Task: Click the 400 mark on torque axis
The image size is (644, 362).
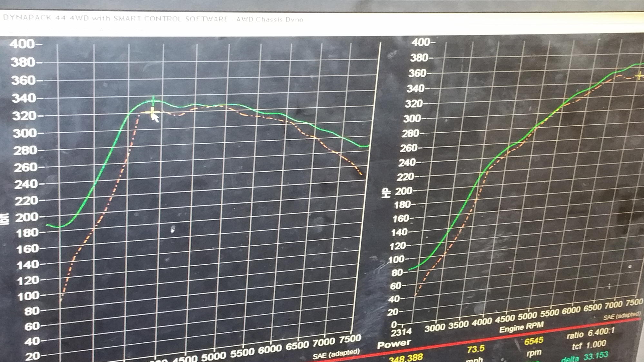Action: click(x=23, y=44)
